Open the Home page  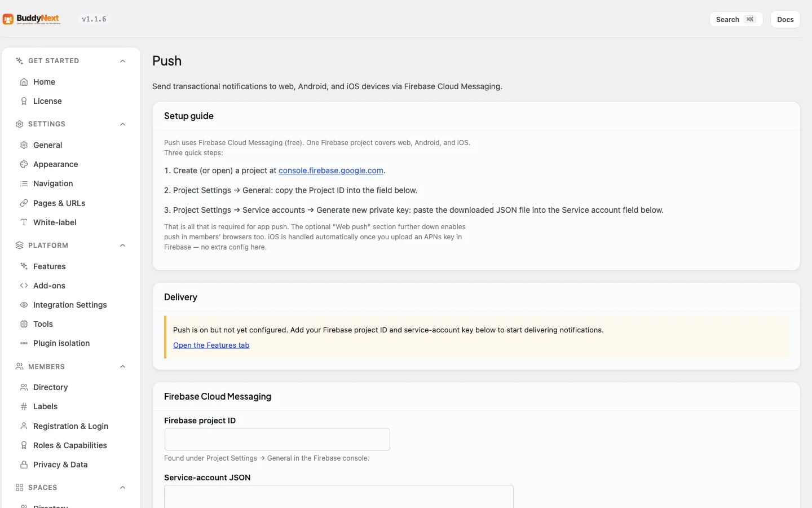71,82
